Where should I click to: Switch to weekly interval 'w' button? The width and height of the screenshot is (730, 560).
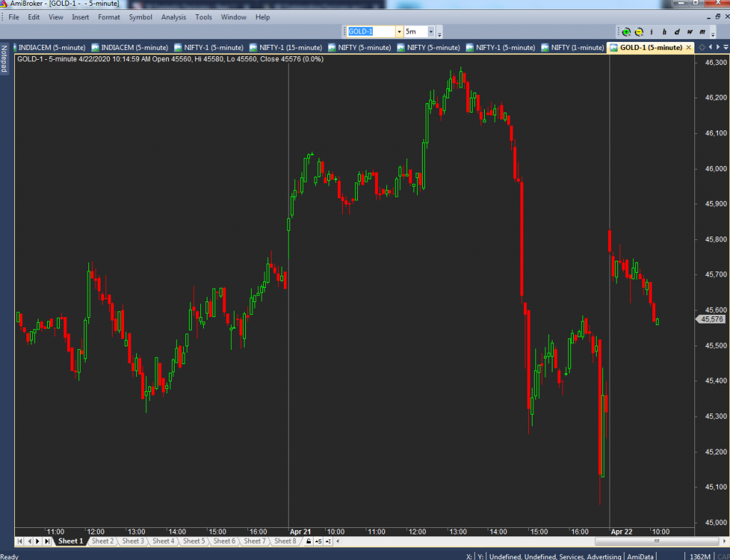tap(689, 31)
